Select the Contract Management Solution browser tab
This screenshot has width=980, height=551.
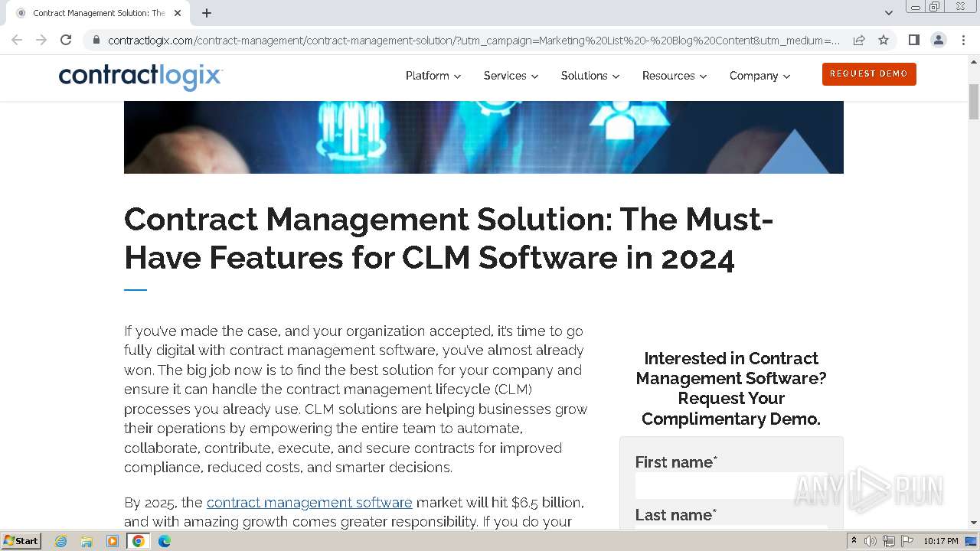point(98,13)
